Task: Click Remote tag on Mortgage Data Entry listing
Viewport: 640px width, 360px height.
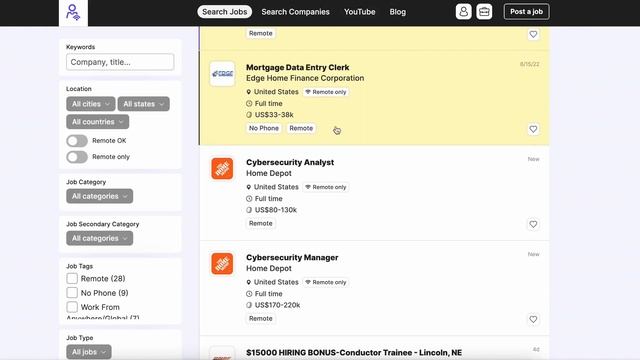Action: (301, 128)
